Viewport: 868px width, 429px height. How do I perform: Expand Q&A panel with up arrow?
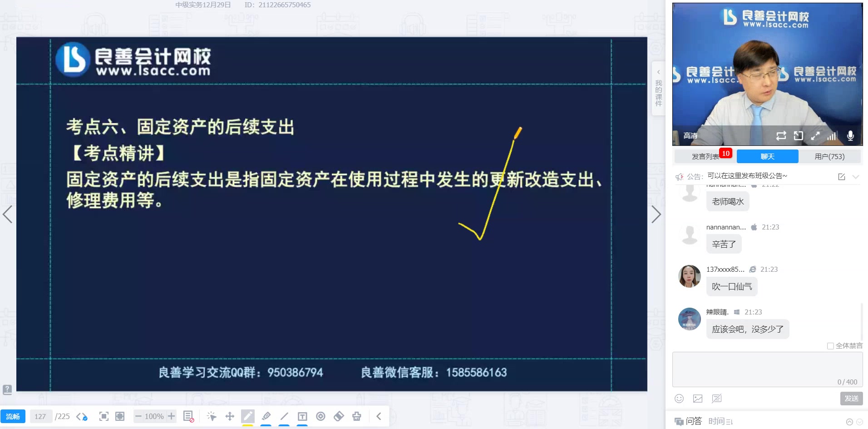tap(849, 422)
